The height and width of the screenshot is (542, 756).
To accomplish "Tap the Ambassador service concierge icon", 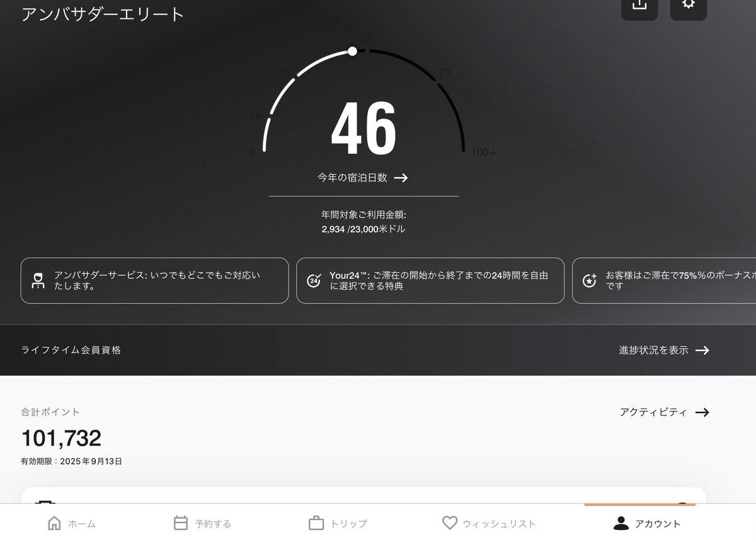I will coord(38,281).
